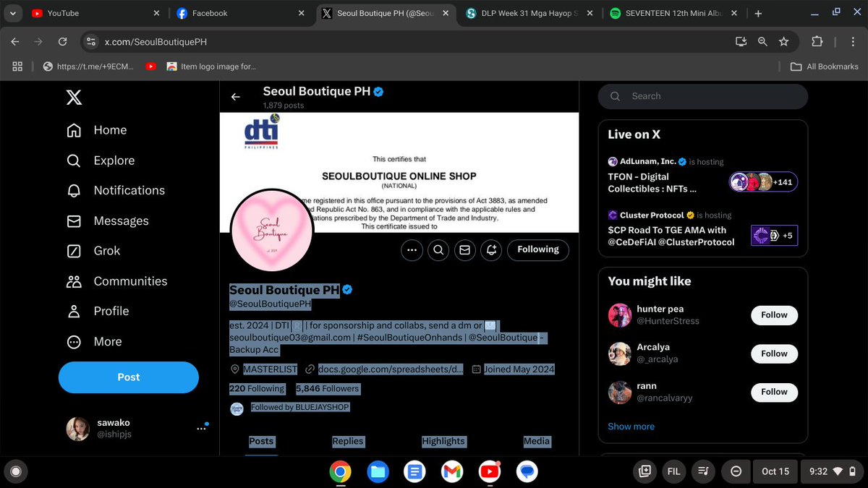Switch to the Highlights tab
Image resolution: width=868 pixels, height=488 pixels.
pos(443,441)
